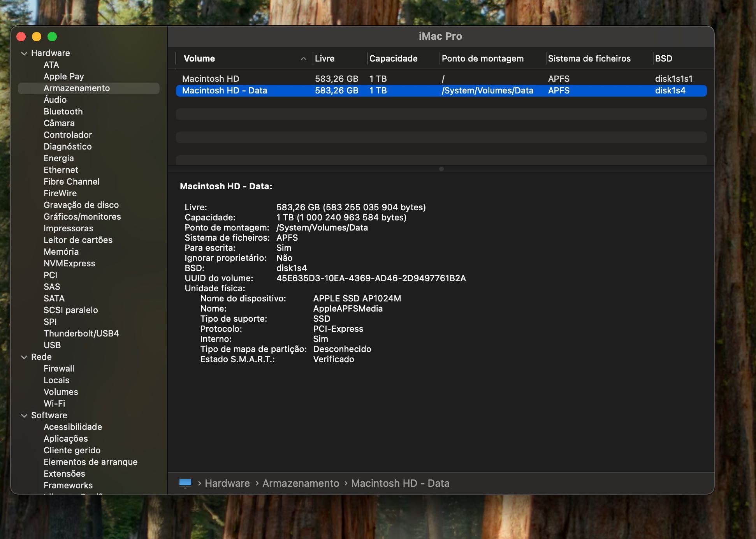The image size is (756, 539).
Task: Open Acessibilidade under Software
Action: pyautogui.click(x=73, y=427)
